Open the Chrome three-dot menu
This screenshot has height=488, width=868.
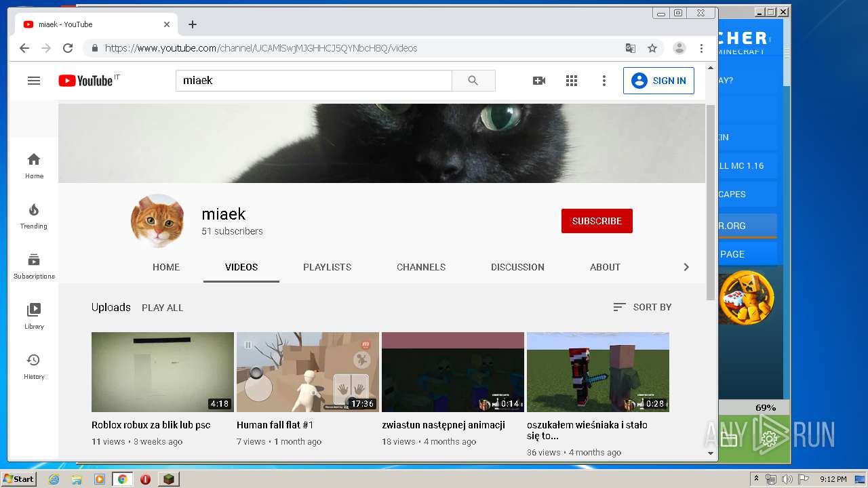tap(702, 48)
